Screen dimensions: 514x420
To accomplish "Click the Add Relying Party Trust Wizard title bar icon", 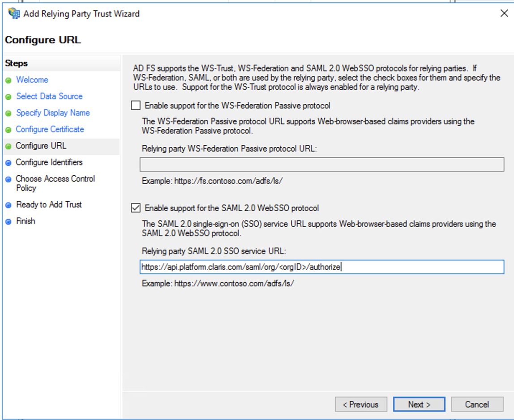I will (13, 13).
